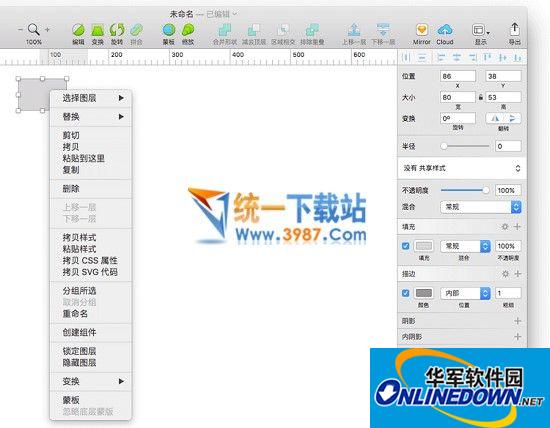Select the 变换 (Transform) toolbar icon
550x428 pixels.
[x=98, y=30]
